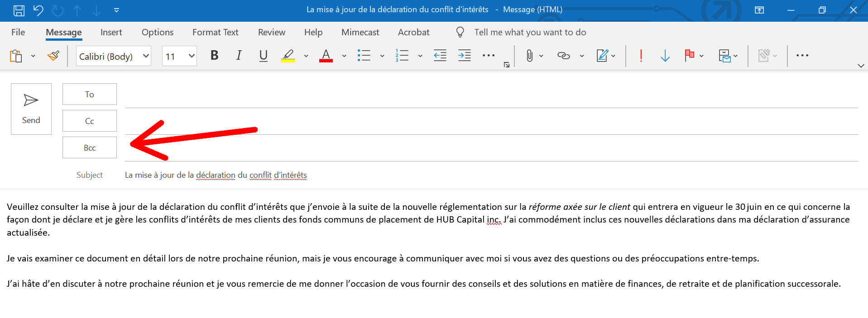Click the Paste clipboard icon
This screenshot has height=318, width=868.
(16, 56)
